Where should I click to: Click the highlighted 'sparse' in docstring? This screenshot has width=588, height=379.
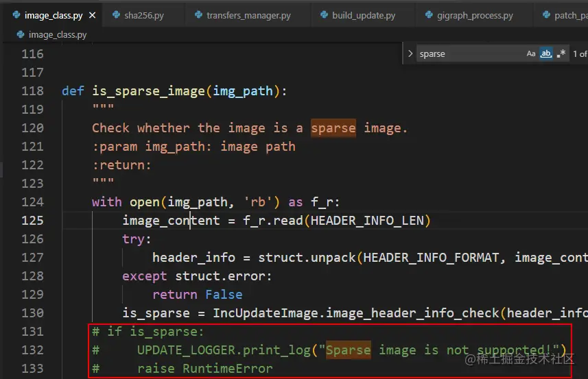coord(333,128)
